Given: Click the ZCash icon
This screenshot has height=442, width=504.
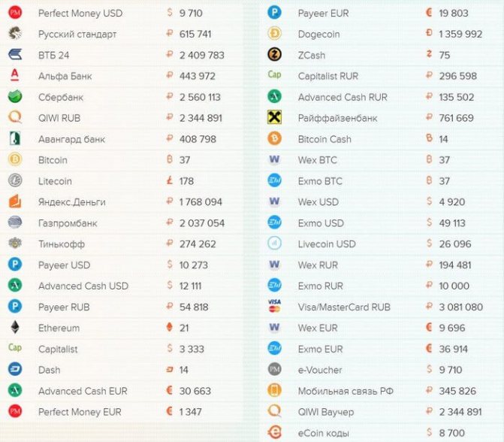Looking at the screenshot, I should click(274, 55).
